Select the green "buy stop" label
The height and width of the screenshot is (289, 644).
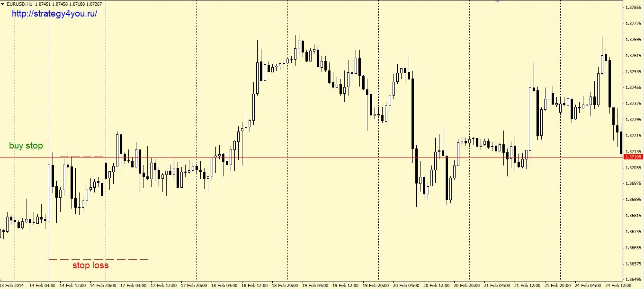(26, 146)
